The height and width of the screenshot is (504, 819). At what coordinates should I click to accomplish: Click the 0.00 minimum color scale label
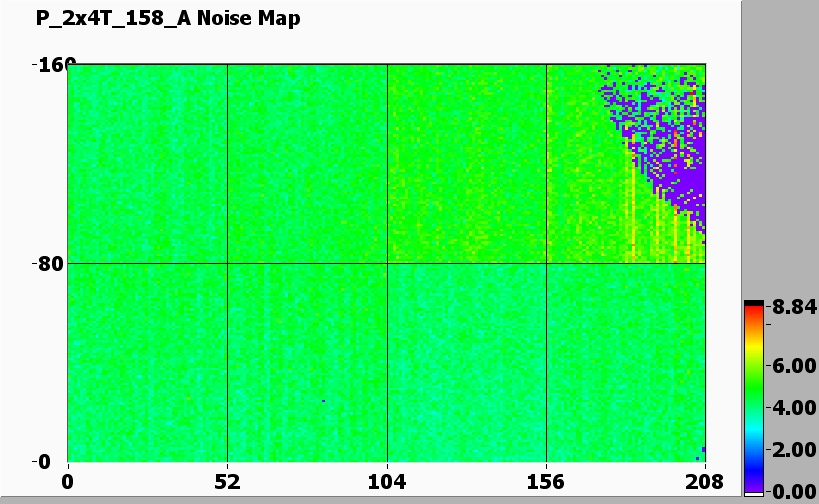click(x=790, y=490)
